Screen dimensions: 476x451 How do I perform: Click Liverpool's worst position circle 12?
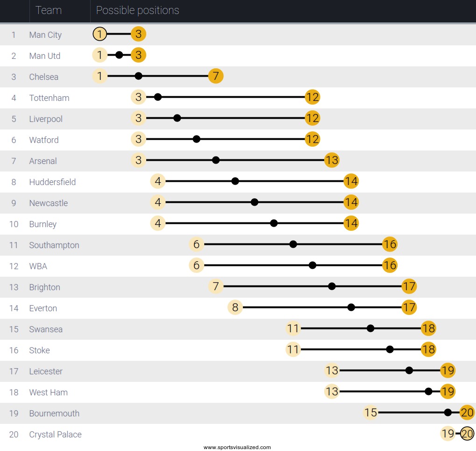click(312, 118)
